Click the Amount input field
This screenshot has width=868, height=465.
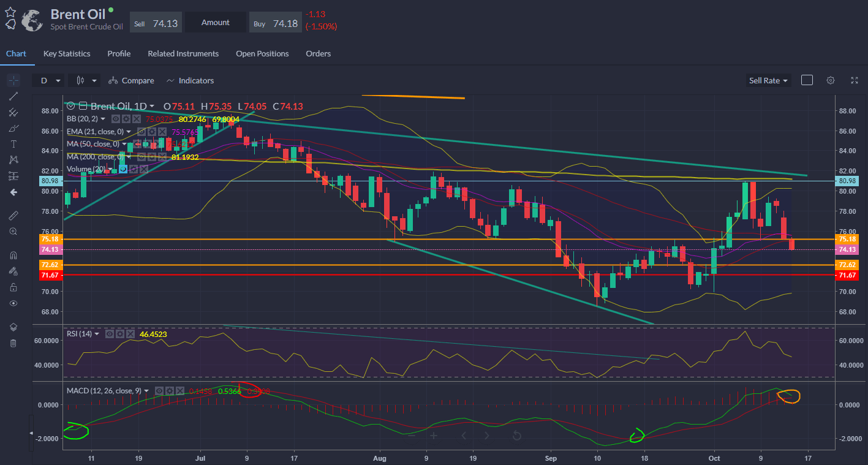tap(216, 23)
